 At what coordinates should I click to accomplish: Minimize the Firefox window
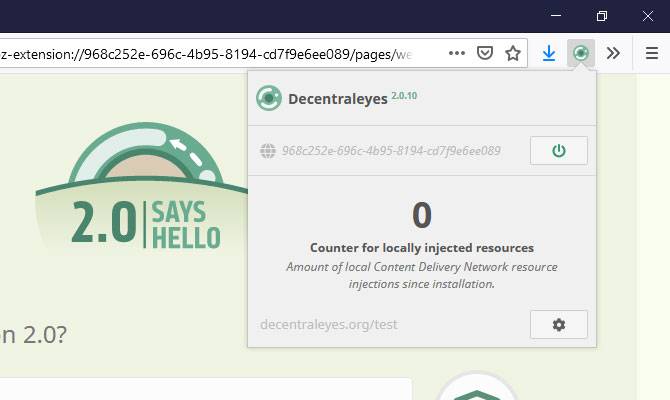556,16
